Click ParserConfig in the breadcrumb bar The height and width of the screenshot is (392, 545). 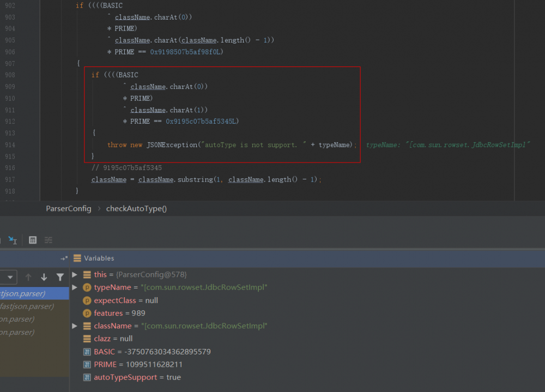click(68, 208)
